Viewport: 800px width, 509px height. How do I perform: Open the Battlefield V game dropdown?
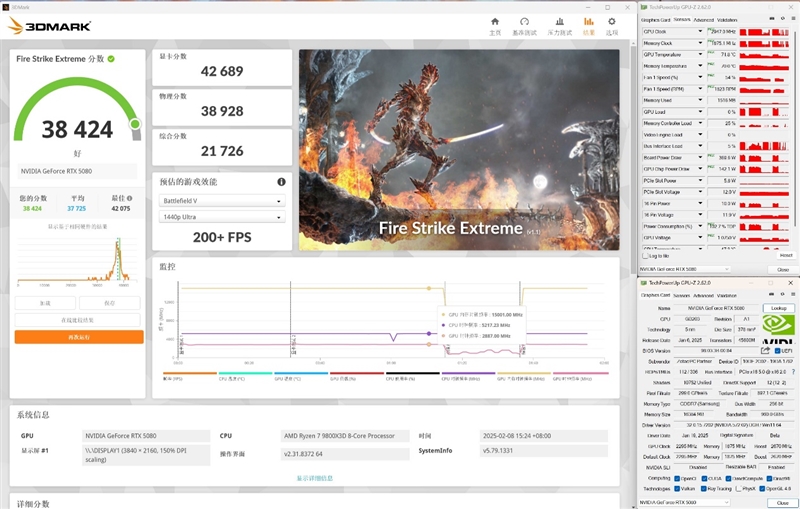[221, 201]
